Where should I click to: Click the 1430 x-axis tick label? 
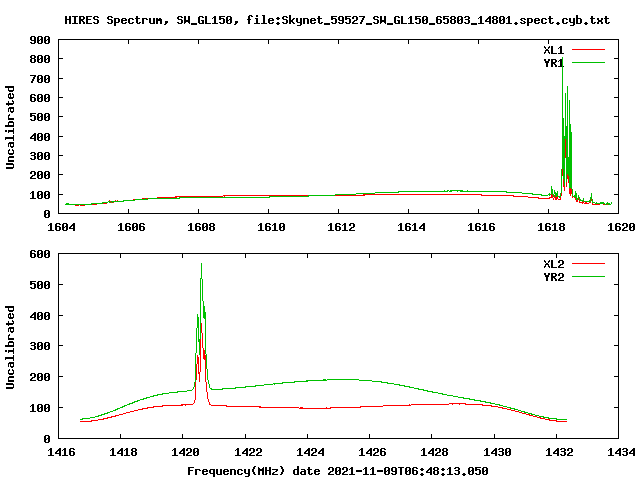pyautogui.click(x=497, y=452)
